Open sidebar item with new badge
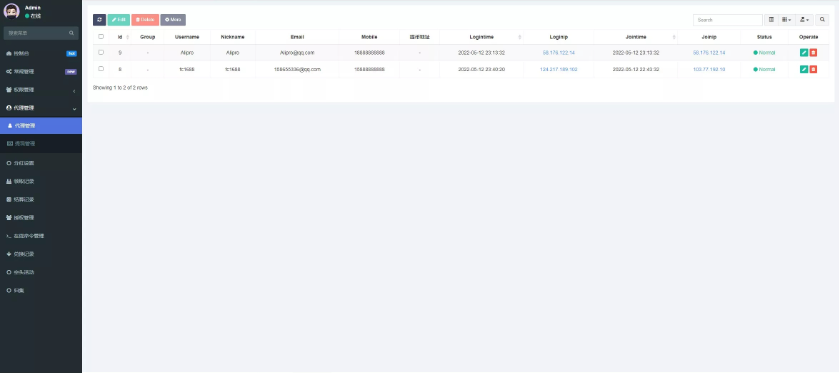The width and height of the screenshot is (839, 373). click(x=41, y=72)
